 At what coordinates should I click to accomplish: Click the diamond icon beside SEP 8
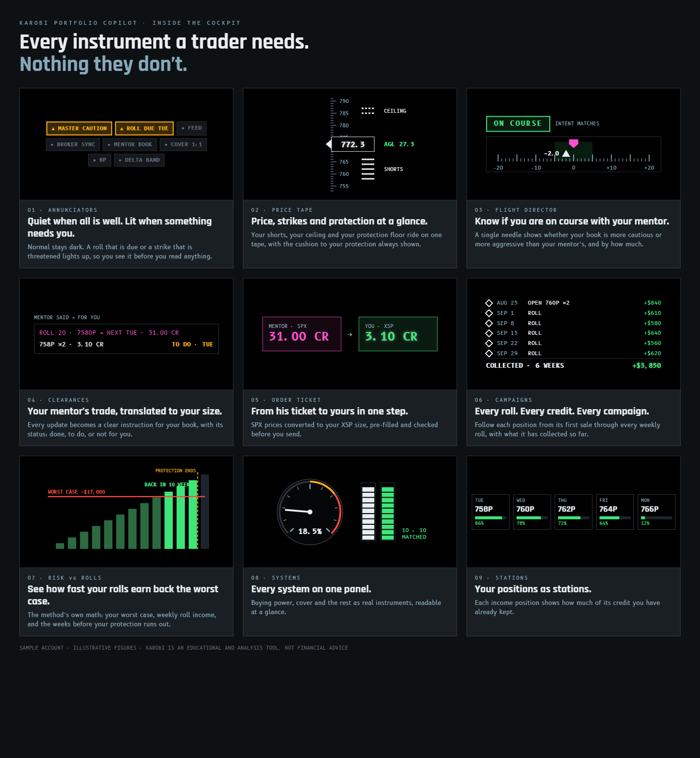pyautogui.click(x=489, y=323)
